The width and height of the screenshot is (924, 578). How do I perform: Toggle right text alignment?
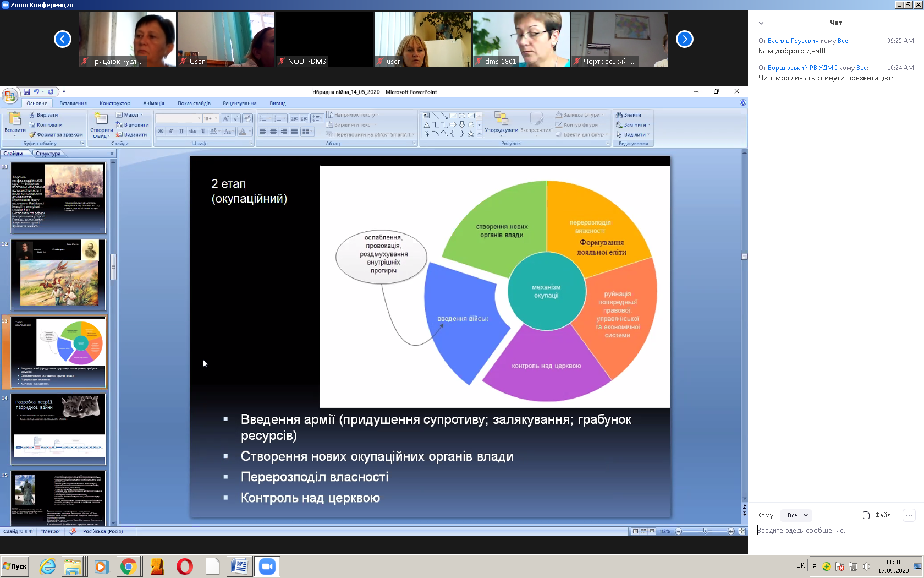284,132
